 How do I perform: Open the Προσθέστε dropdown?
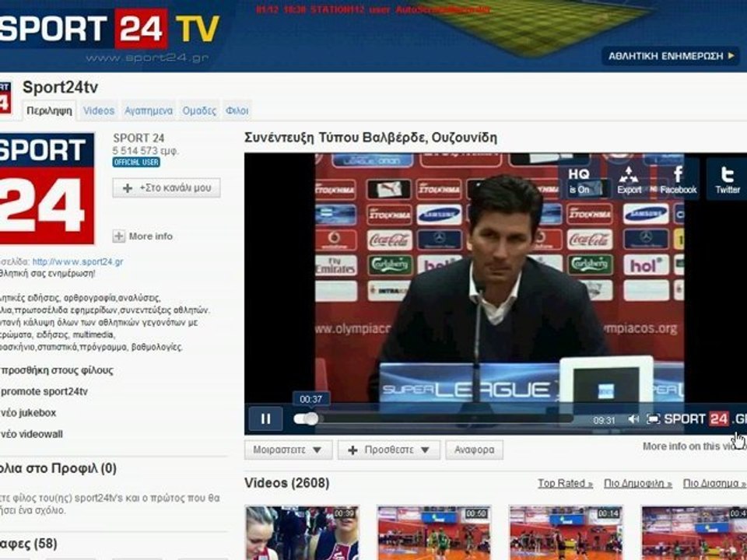point(389,450)
